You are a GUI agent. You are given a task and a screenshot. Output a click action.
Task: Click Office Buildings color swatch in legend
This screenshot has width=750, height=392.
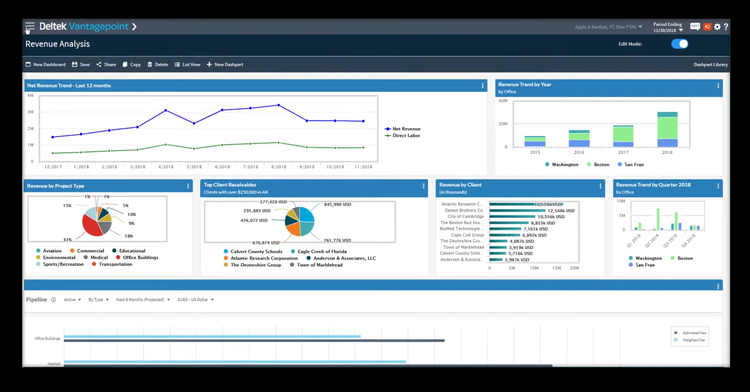tap(118, 258)
